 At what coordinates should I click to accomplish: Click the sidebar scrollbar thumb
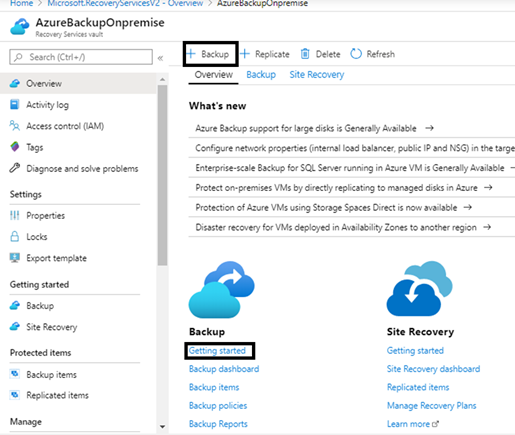(162, 175)
